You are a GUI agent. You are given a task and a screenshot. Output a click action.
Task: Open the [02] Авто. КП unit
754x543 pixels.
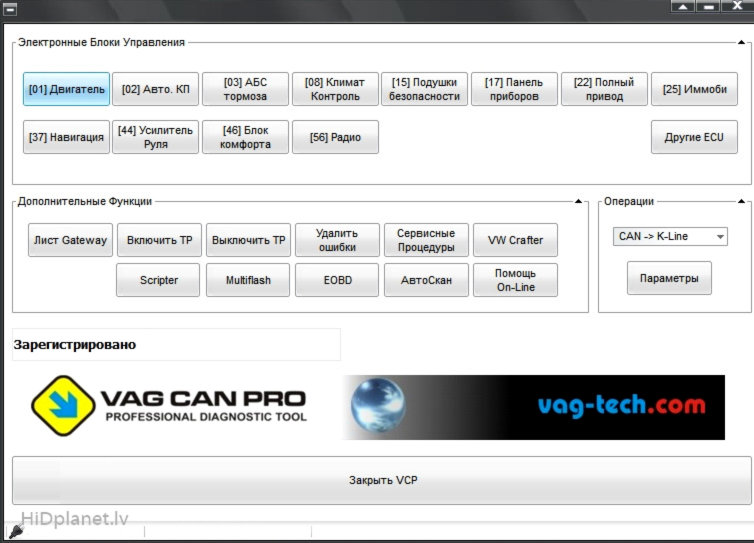[155, 89]
